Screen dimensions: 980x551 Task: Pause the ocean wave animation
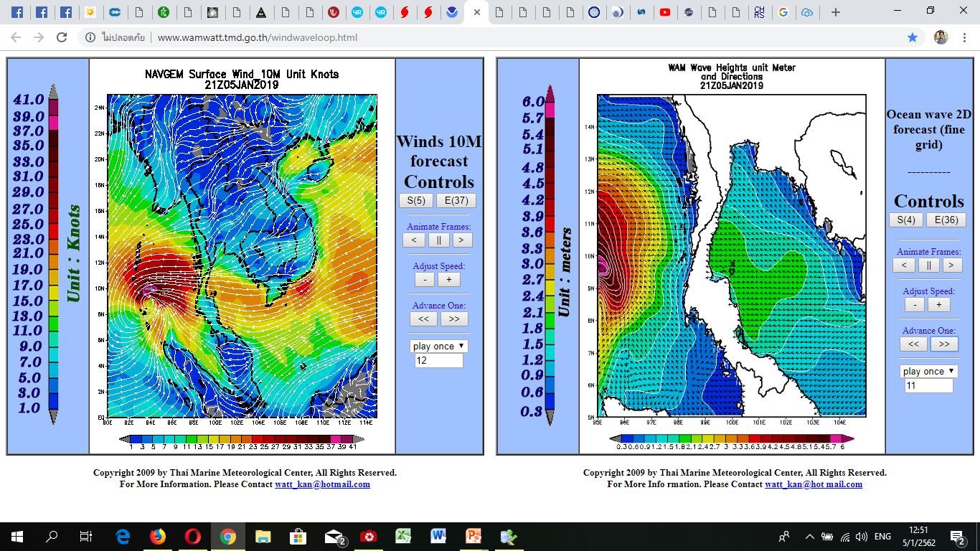pos(928,265)
